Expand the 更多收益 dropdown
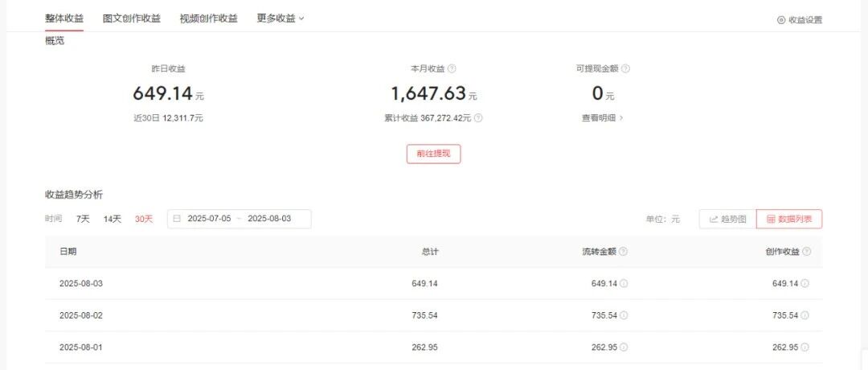Image resolution: width=868 pixels, height=370 pixels. coord(280,18)
